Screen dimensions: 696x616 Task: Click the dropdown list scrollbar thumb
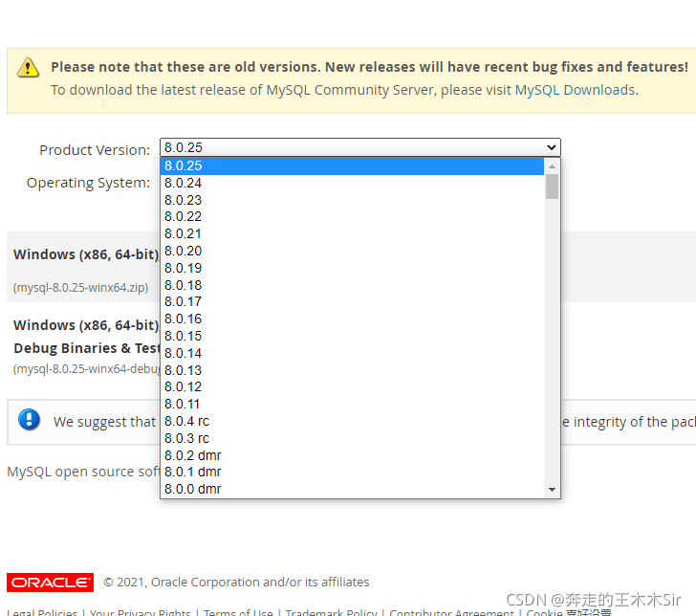552,187
